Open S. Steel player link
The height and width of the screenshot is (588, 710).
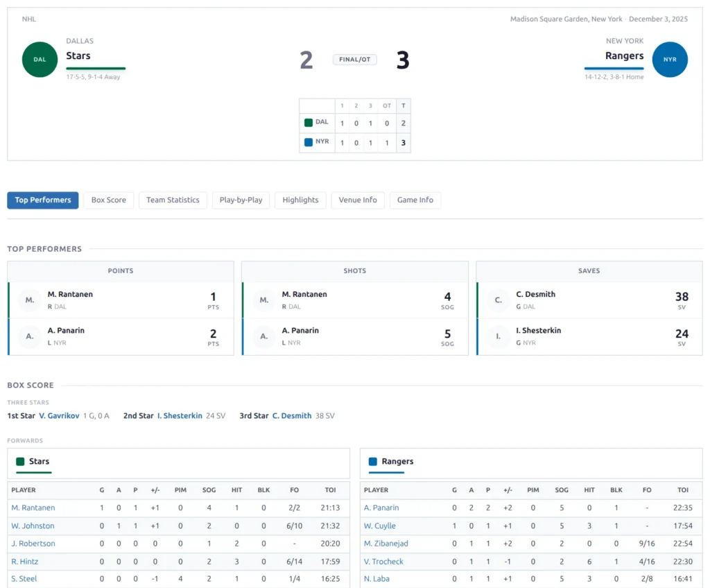[x=24, y=579]
